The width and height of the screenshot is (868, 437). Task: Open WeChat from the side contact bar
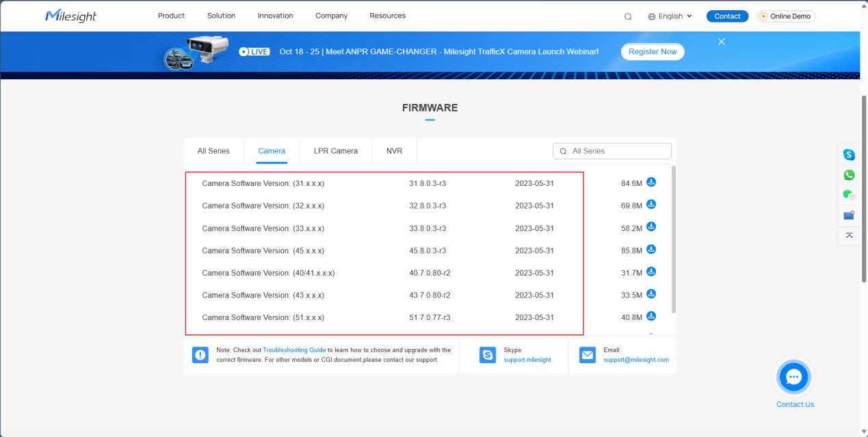tap(849, 195)
